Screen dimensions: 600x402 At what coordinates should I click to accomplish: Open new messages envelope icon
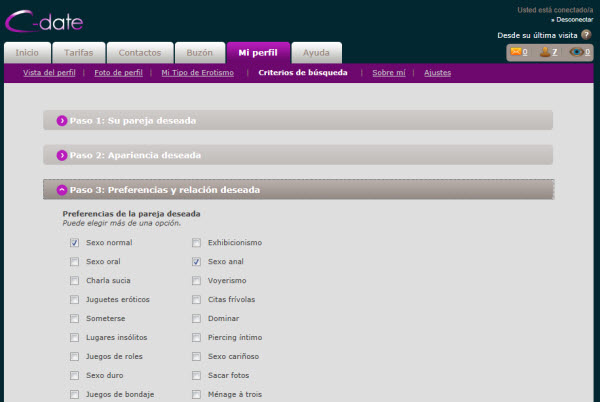coord(516,51)
